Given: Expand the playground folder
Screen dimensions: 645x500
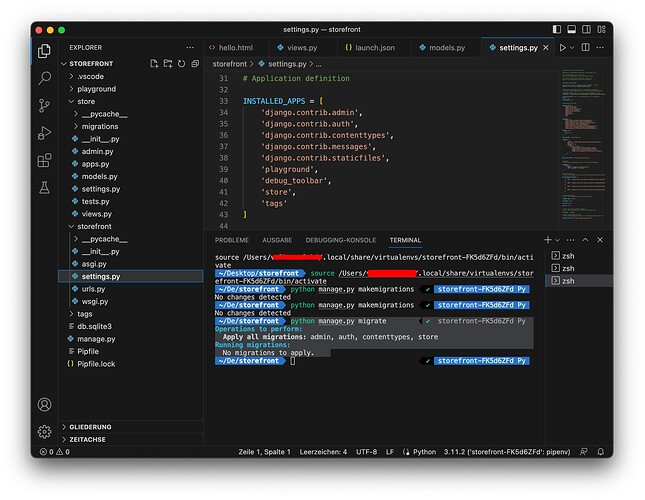Looking at the screenshot, I should [97, 89].
